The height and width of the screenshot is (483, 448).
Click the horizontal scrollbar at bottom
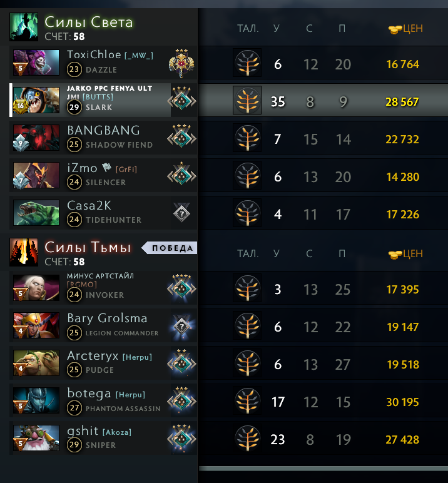click(323, 469)
